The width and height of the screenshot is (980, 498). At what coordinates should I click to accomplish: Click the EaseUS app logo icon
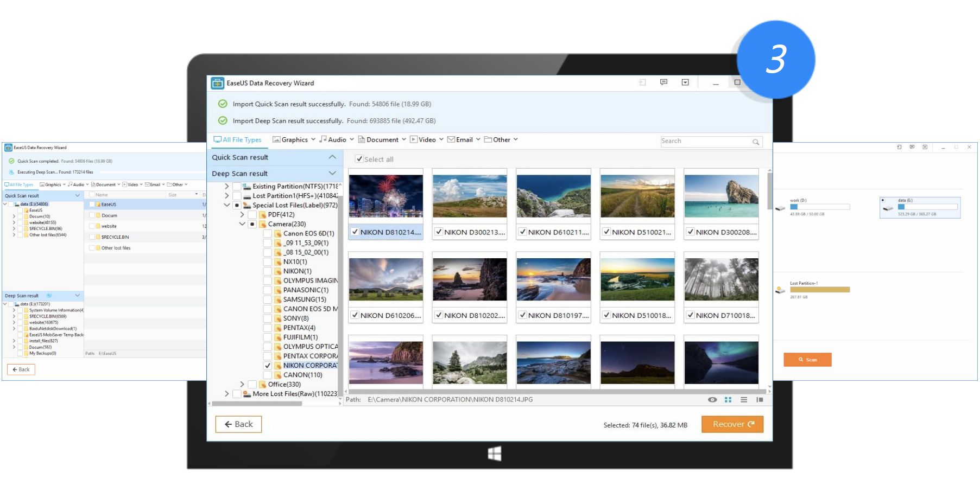point(217,83)
